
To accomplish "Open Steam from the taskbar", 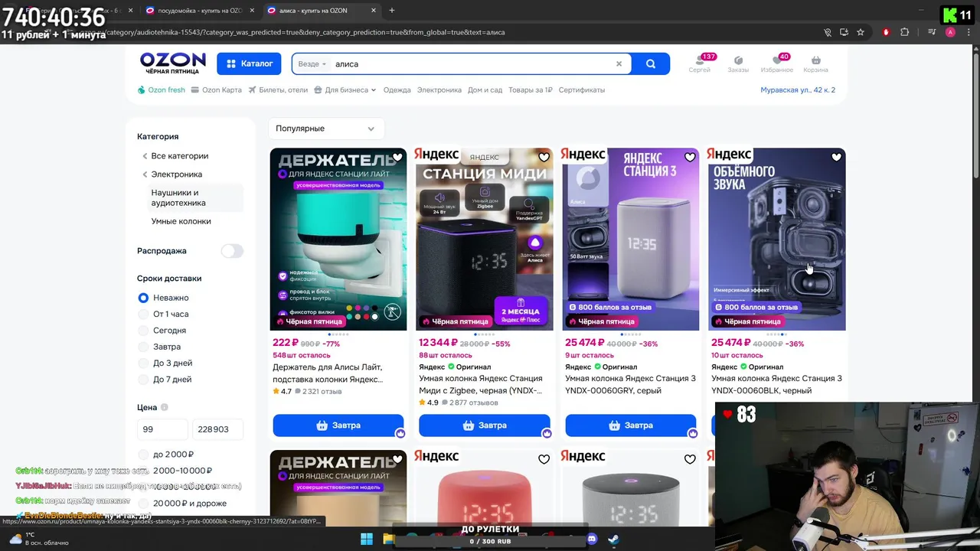I will pos(614,539).
